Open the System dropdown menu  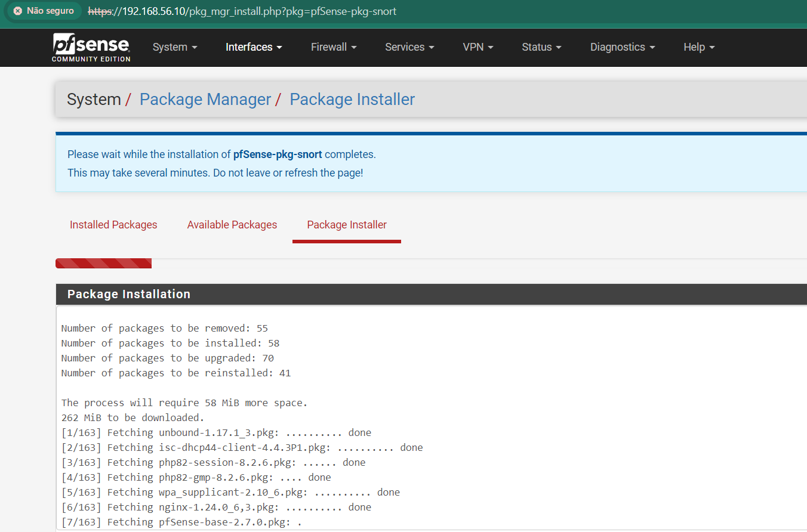(x=175, y=47)
